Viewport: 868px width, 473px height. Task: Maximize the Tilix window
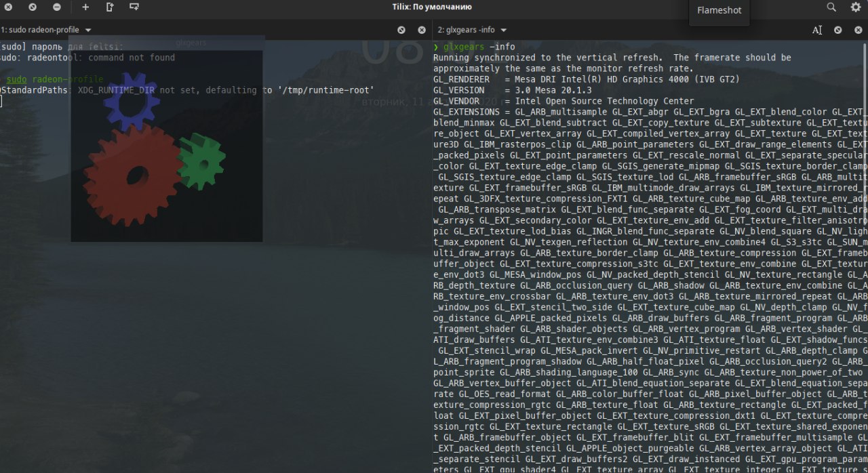(33, 7)
